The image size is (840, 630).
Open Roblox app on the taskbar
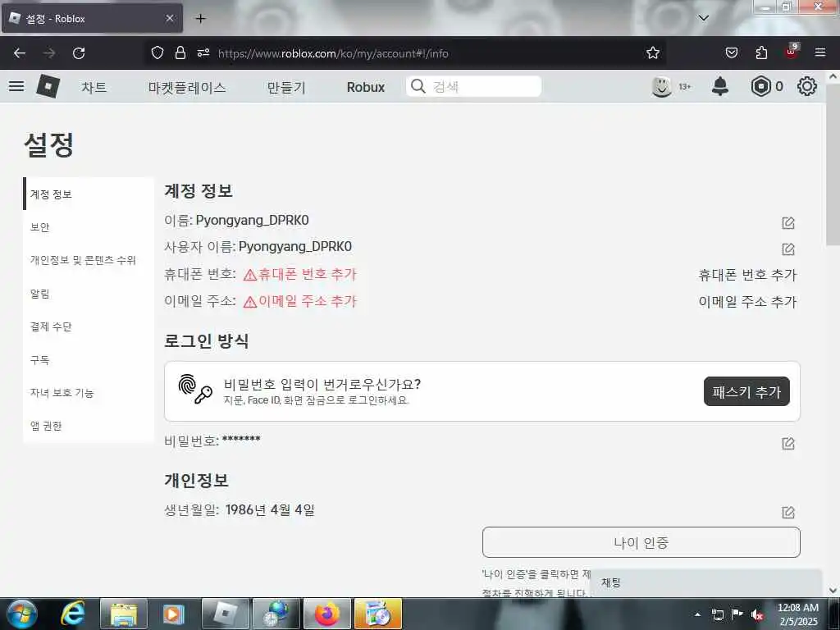[x=225, y=614]
